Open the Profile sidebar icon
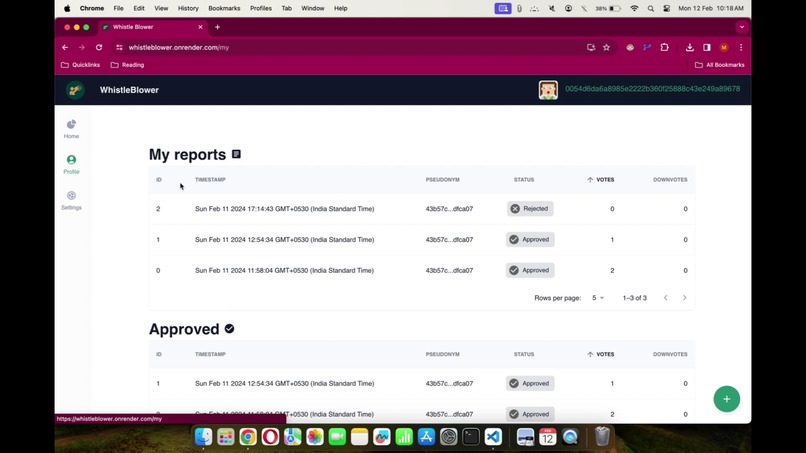 tap(71, 165)
